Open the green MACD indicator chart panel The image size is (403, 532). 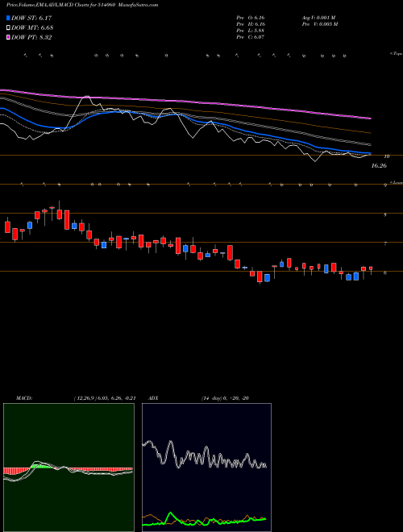click(x=69, y=468)
